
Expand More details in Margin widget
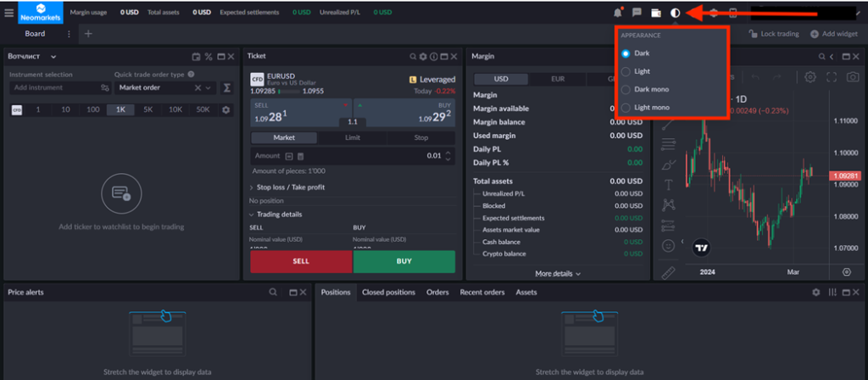(x=557, y=274)
